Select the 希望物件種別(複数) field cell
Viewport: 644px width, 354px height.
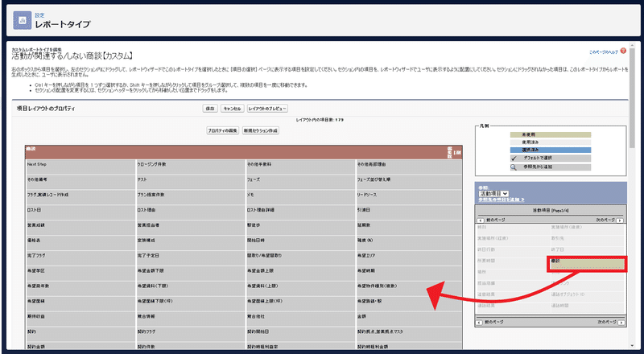coord(409,288)
